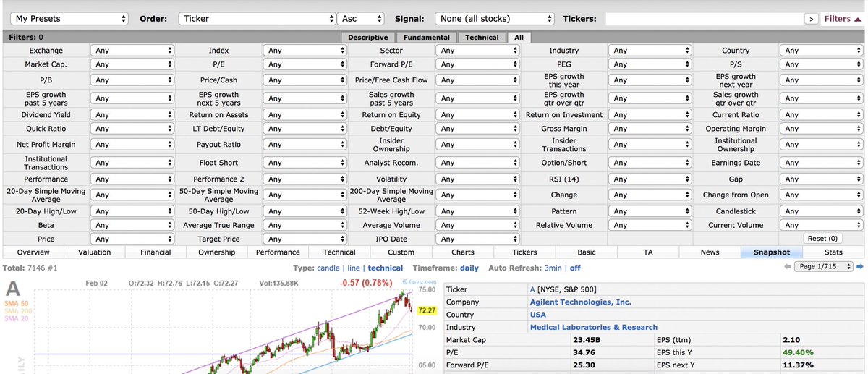
Task: Open Medical Laboratories & Research link
Action: (x=594, y=328)
